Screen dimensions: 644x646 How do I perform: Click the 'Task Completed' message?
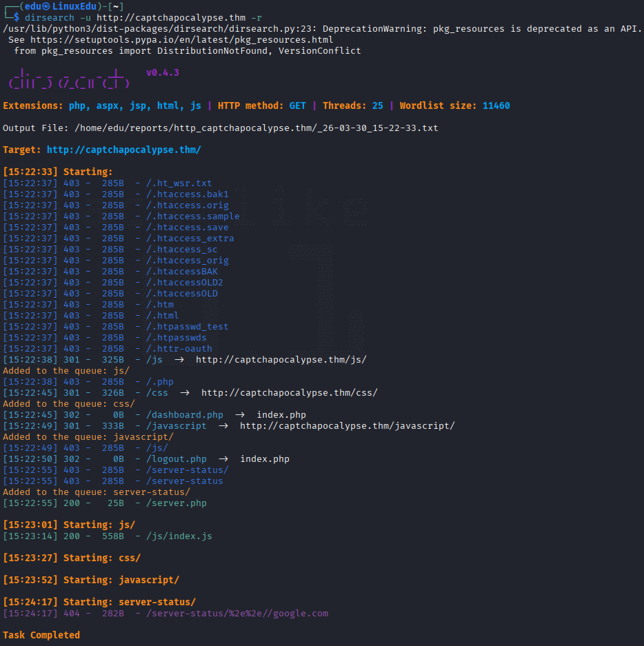tap(41, 635)
